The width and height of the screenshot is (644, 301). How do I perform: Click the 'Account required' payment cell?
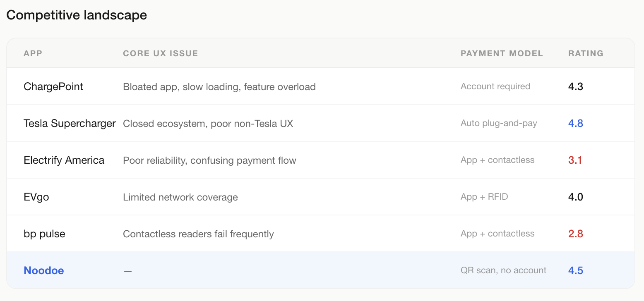(495, 86)
